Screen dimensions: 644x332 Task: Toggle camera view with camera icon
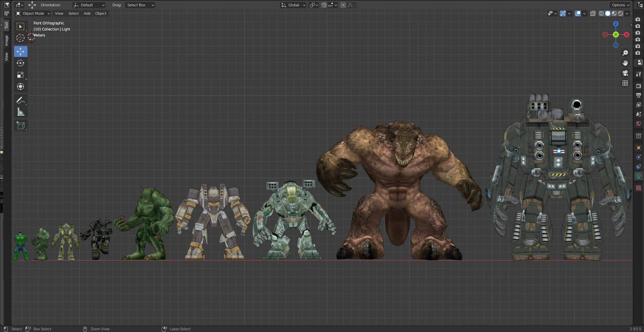tap(625, 73)
